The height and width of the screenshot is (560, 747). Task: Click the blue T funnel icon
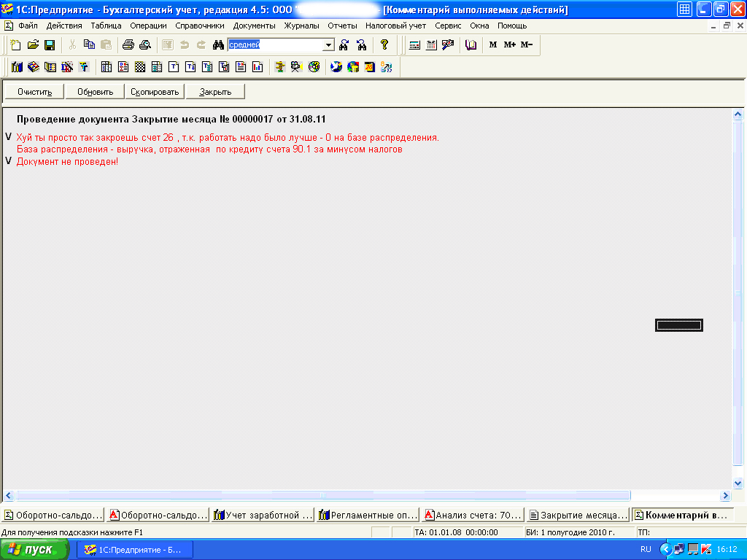84,66
